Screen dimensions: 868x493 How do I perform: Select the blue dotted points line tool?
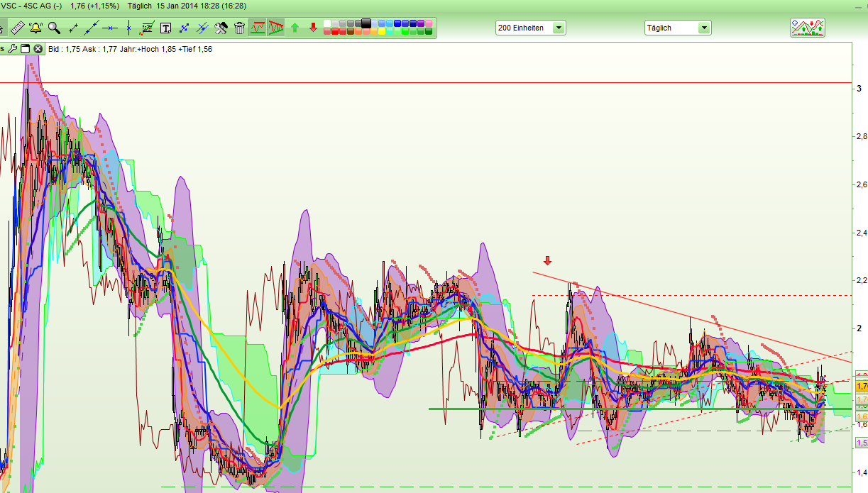click(184, 28)
